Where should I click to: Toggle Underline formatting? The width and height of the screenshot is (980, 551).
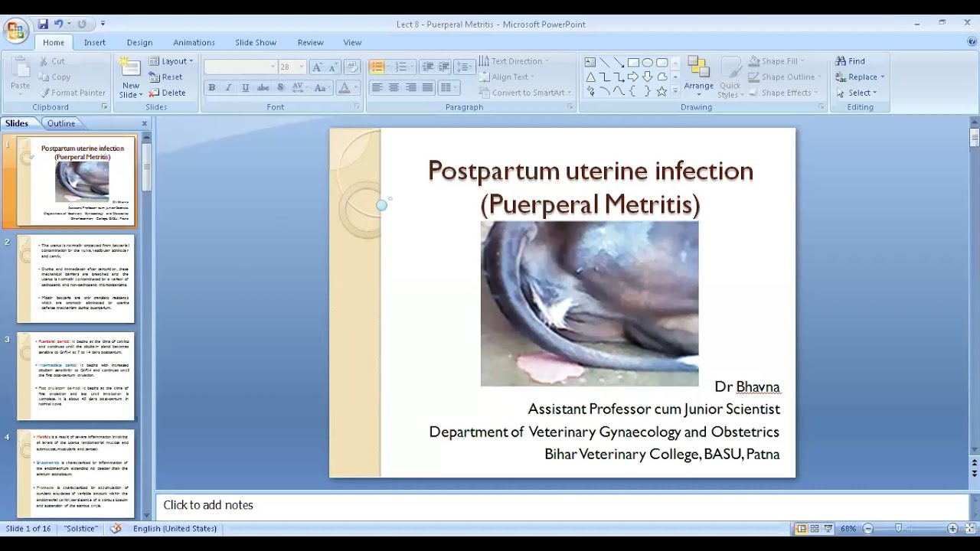pos(246,88)
